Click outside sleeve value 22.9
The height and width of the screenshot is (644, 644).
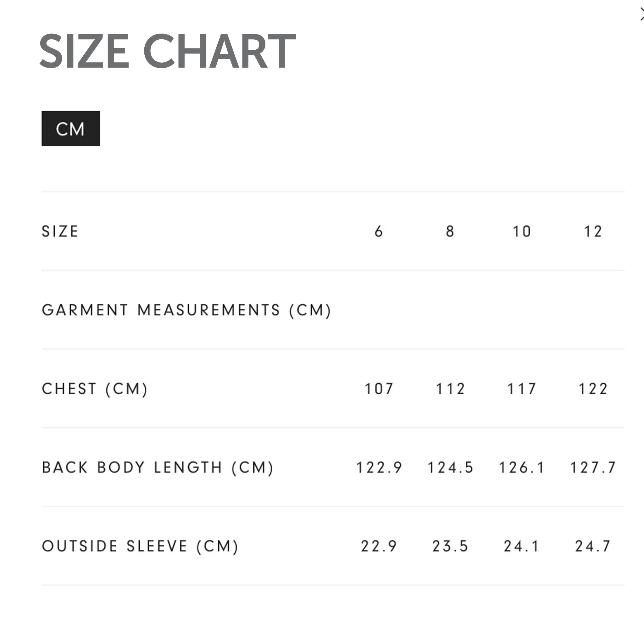coord(379,546)
